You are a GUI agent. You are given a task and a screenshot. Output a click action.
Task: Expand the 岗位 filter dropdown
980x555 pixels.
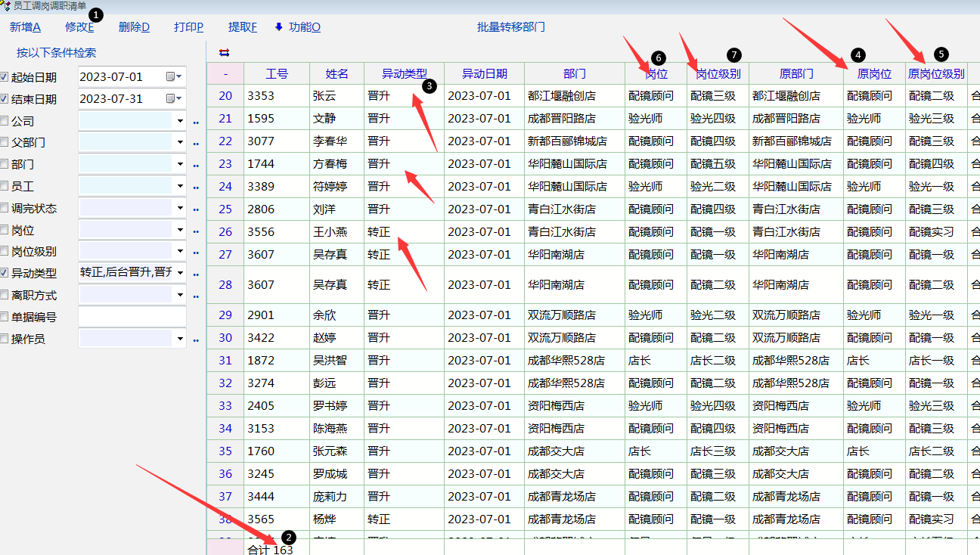tap(180, 230)
